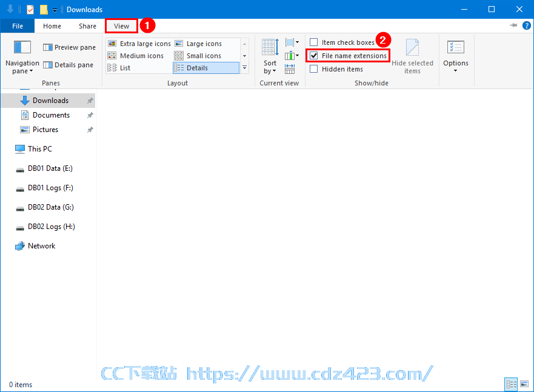Choose Small icons layout
This screenshot has height=392, width=534.
point(198,56)
